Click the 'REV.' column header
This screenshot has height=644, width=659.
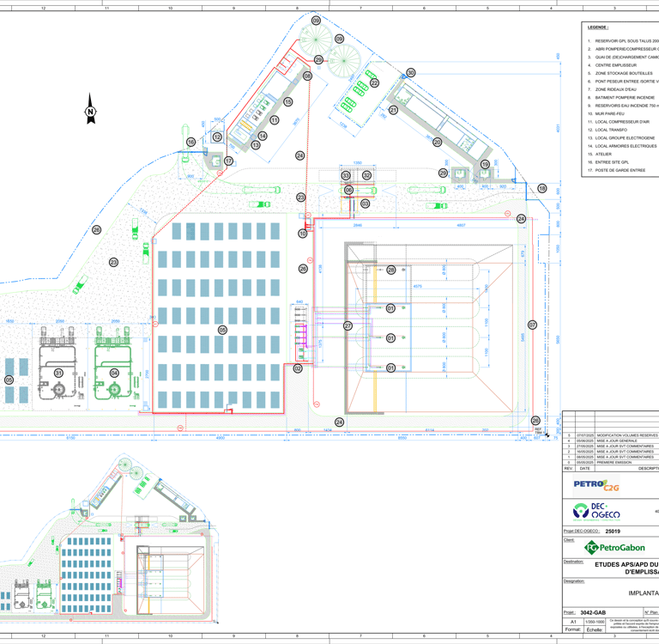(x=569, y=468)
